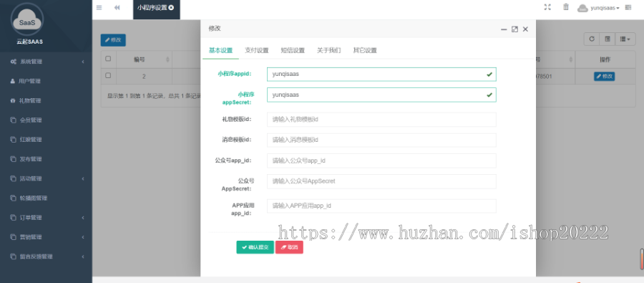Click the 小程序appSecret input field

pyautogui.click(x=381, y=95)
